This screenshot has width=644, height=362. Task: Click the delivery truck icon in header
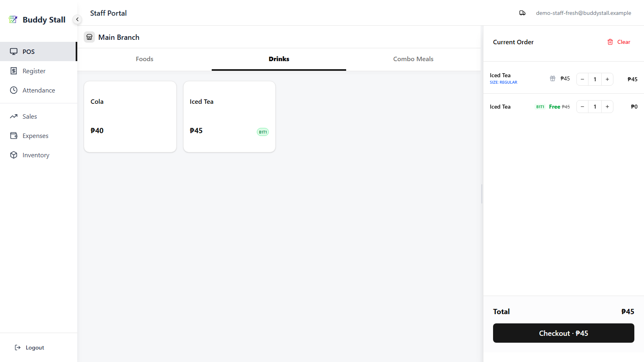(x=522, y=13)
